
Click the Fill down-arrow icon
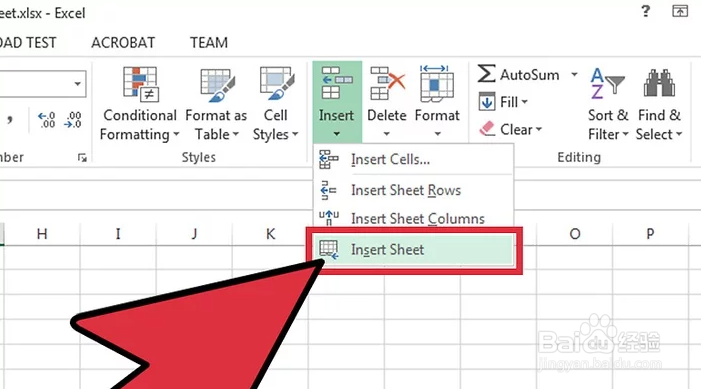coord(487,101)
